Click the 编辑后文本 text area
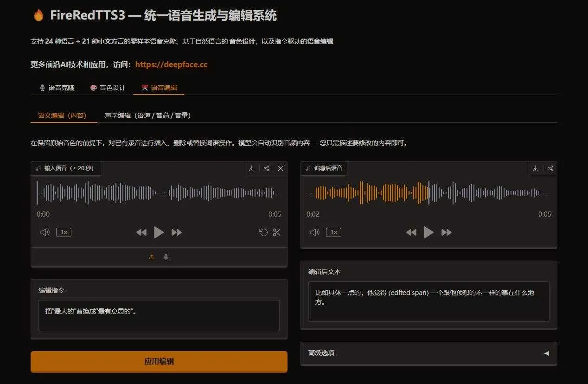The width and height of the screenshot is (588, 384). [429, 301]
